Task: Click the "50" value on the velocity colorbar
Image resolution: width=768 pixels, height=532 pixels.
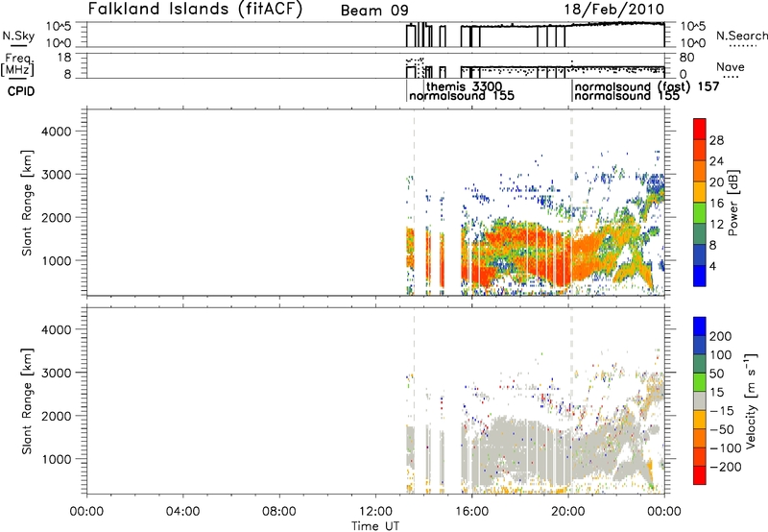Action: [x=717, y=374]
